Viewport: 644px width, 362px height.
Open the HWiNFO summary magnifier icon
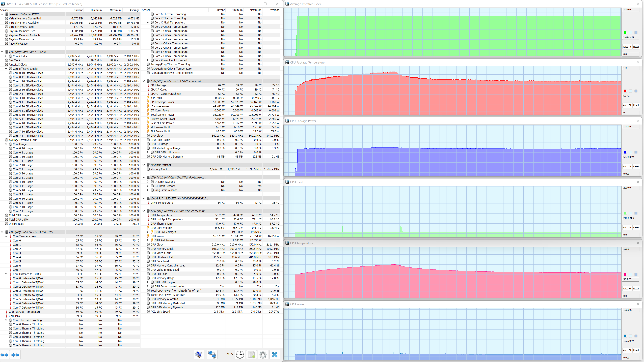[x=199, y=354]
